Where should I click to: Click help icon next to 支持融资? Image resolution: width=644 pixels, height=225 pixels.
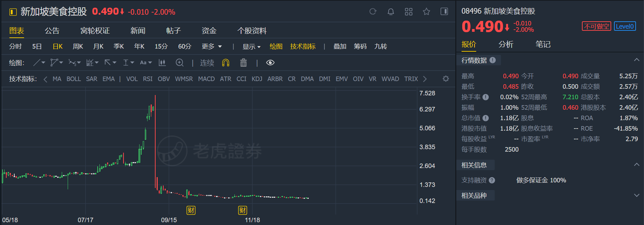[492, 180]
